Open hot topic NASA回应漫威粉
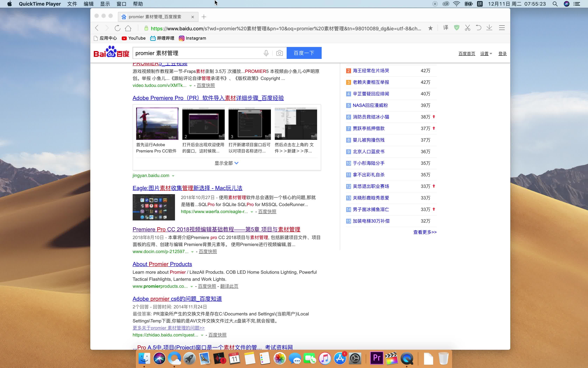The height and width of the screenshot is (368, 588). tap(370, 105)
